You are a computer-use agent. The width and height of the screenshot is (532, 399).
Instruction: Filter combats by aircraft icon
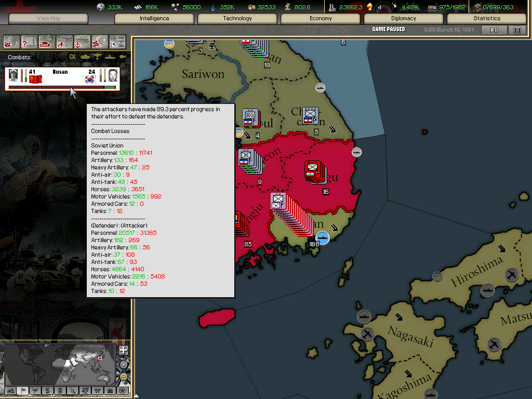97,57
